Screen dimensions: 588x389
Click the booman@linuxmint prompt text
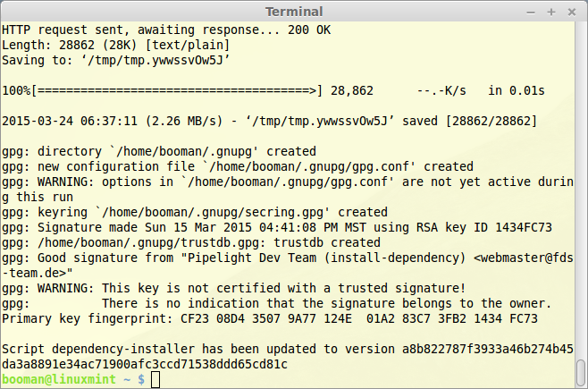pyautogui.click(x=59, y=379)
